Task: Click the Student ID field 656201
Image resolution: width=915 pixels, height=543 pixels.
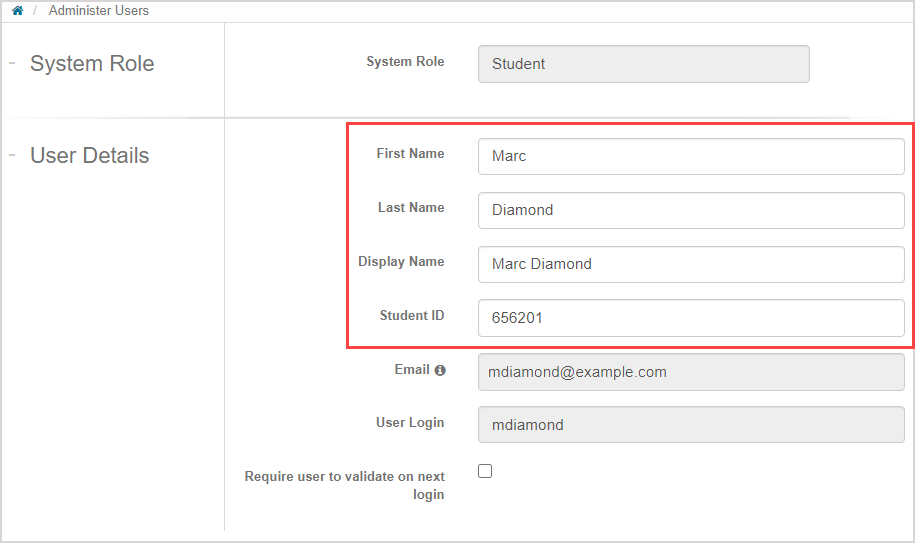Action: [690, 318]
